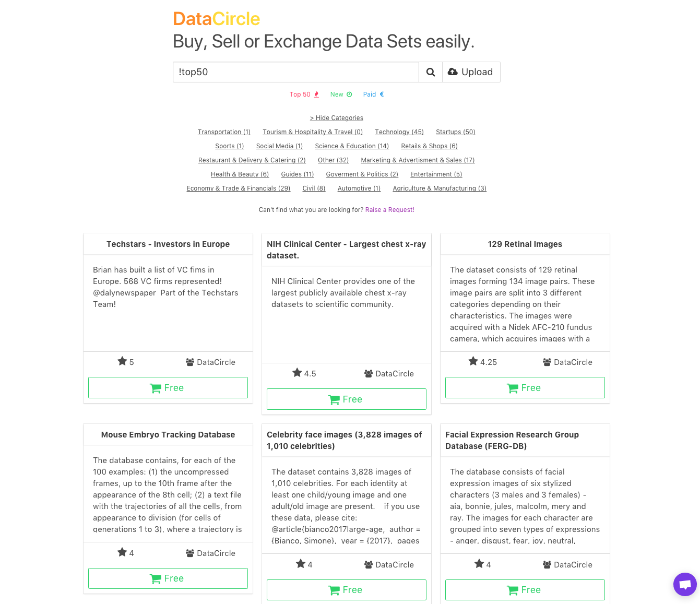The height and width of the screenshot is (604, 700).
Task: Click the Raise a Request link
Action: (x=390, y=210)
